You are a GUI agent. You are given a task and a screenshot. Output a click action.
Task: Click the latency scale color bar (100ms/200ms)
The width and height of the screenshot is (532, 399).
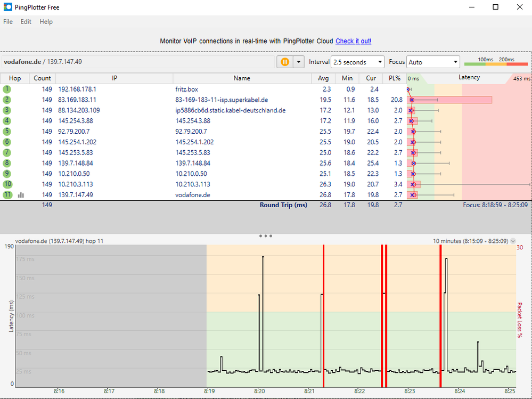[495, 64]
